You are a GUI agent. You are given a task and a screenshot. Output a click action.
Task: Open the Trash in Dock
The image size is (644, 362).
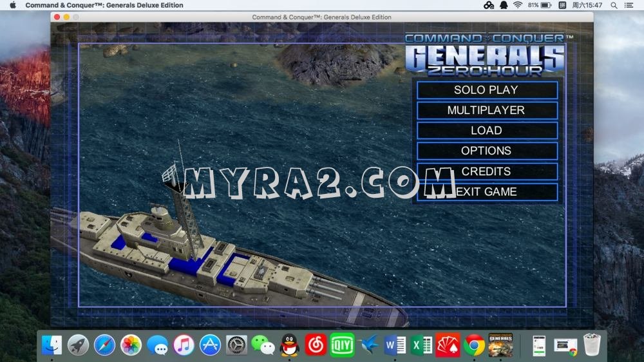coord(592,345)
